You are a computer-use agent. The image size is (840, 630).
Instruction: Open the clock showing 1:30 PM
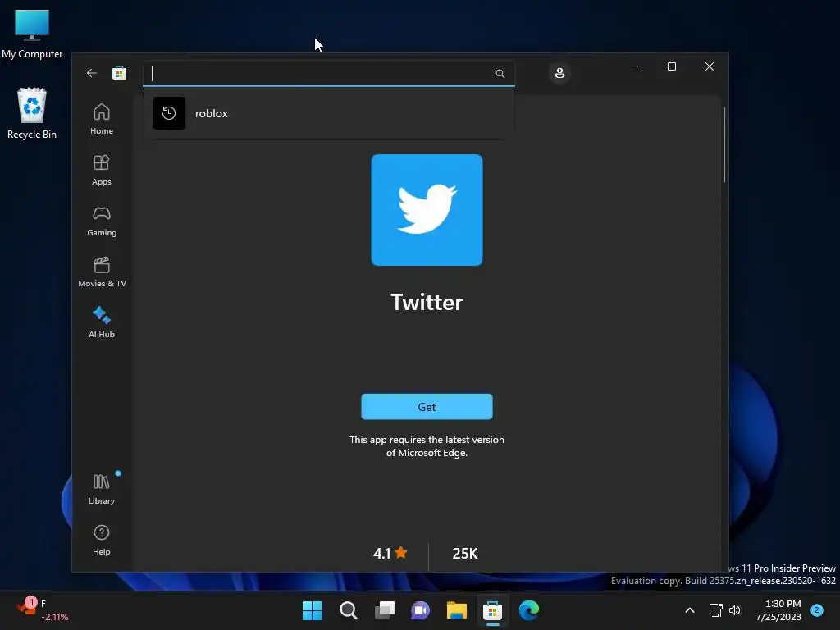778,610
